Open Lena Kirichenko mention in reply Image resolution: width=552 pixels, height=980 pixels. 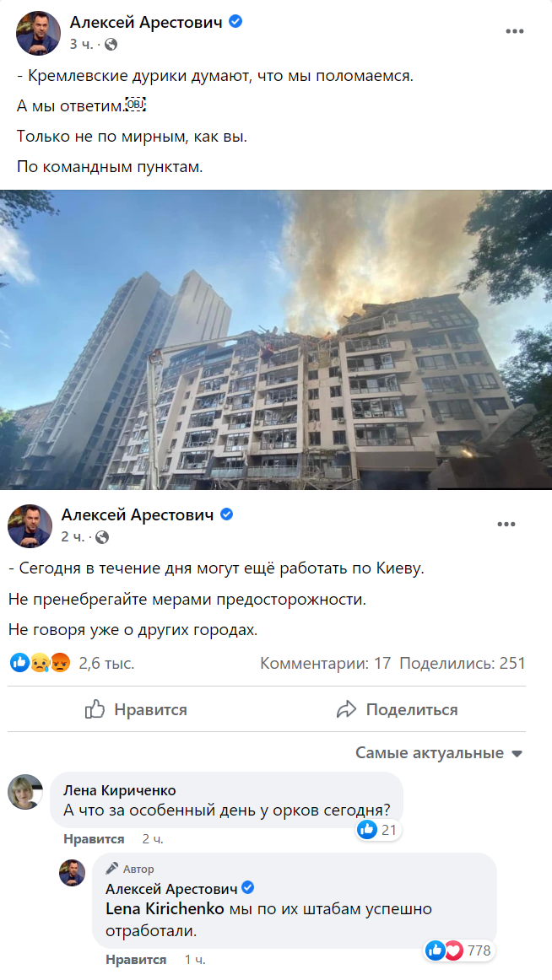165,909
